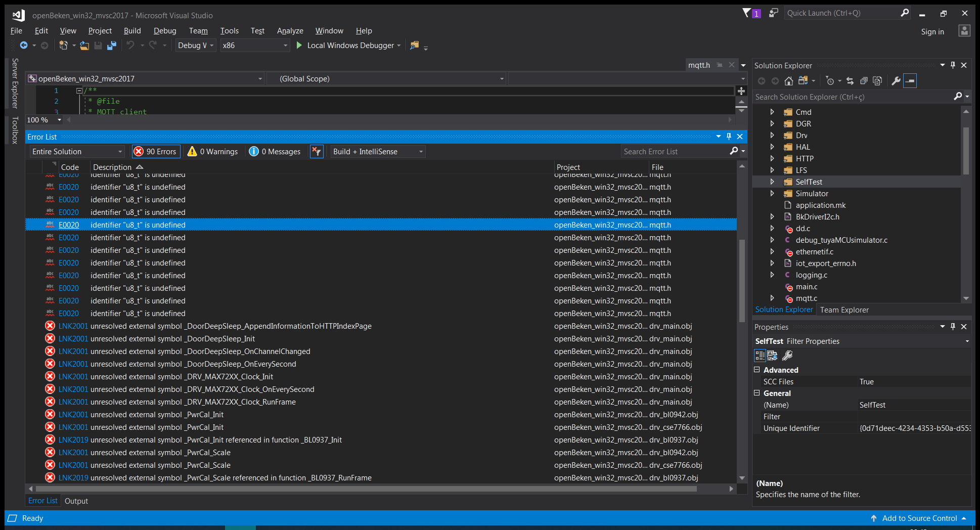This screenshot has width=980, height=530.
Task: Click the Alphabetical sort icon in Properties
Action: [x=772, y=356]
